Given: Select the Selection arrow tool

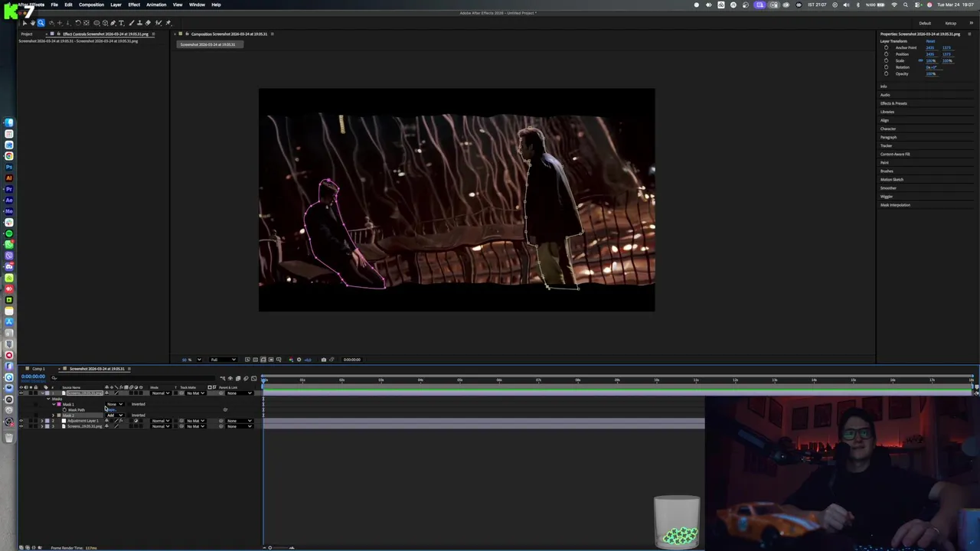Looking at the screenshot, I should coord(24,23).
